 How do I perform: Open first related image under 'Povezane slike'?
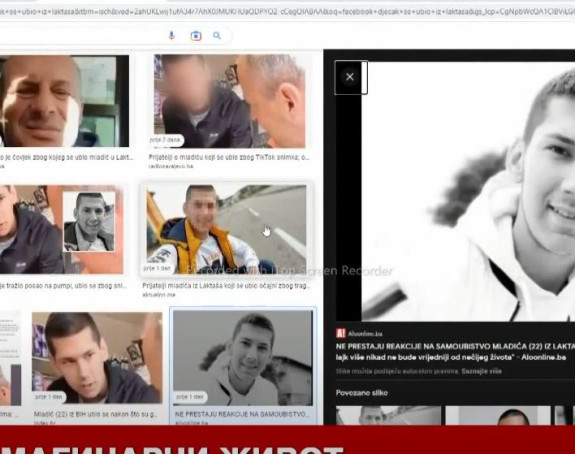click(x=388, y=415)
